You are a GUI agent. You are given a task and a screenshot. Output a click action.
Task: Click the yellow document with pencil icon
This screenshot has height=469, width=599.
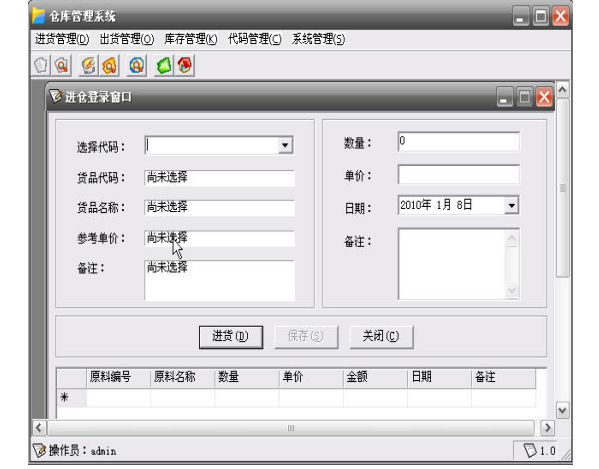[x=89, y=65]
